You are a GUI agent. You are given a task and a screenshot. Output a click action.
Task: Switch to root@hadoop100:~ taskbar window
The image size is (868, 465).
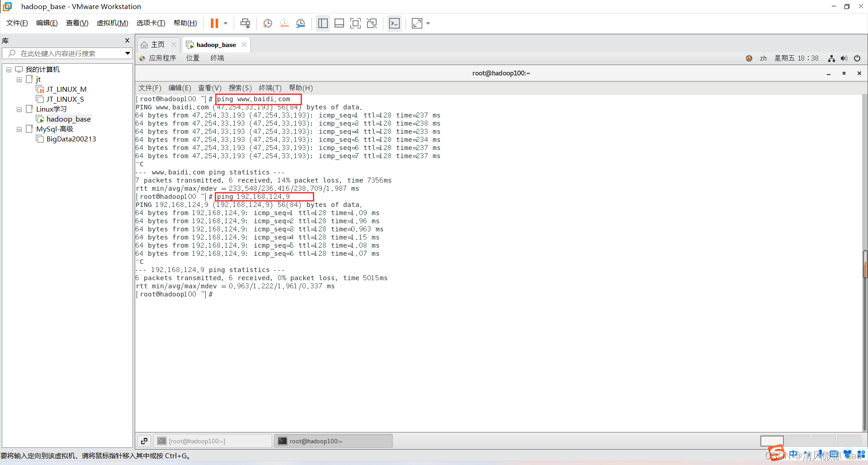(x=333, y=441)
